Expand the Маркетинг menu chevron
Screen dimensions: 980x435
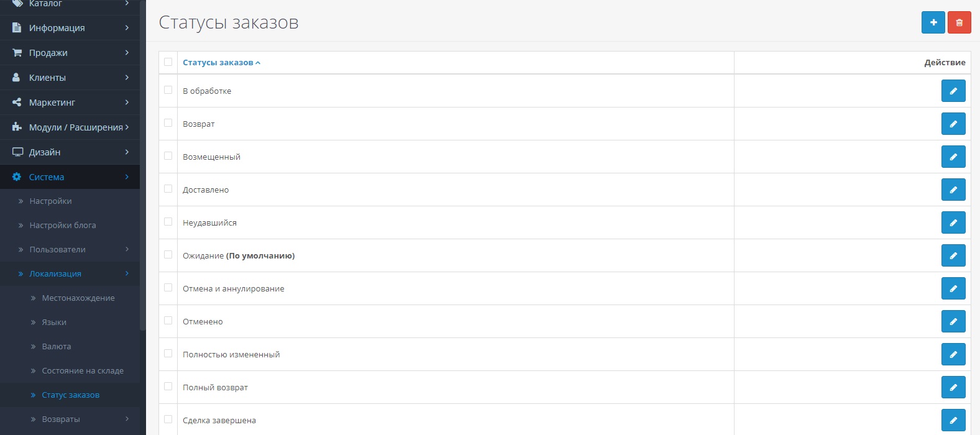coord(127,103)
